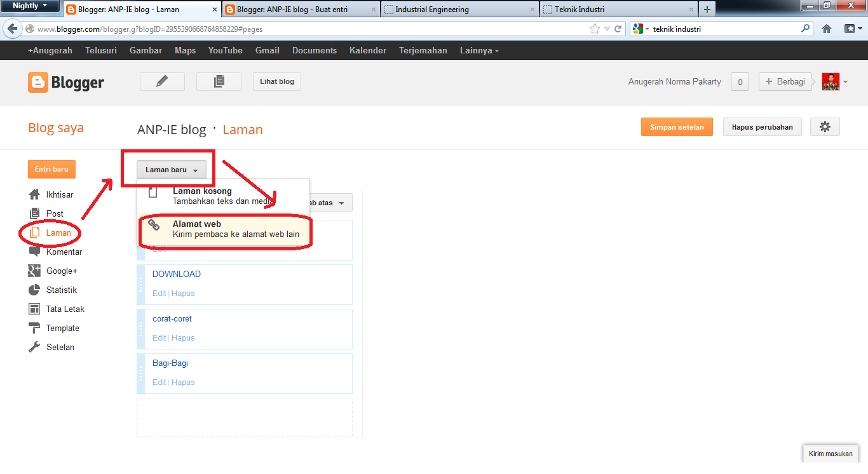Open the Setelan wrench section
The width and height of the screenshot is (868, 474).
[60, 347]
